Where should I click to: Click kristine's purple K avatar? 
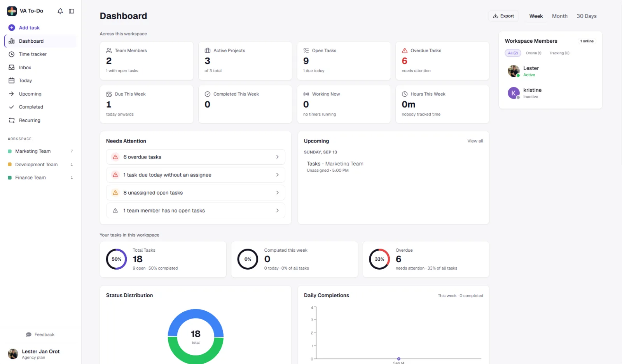pyautogui.click(x=514, y=93)
